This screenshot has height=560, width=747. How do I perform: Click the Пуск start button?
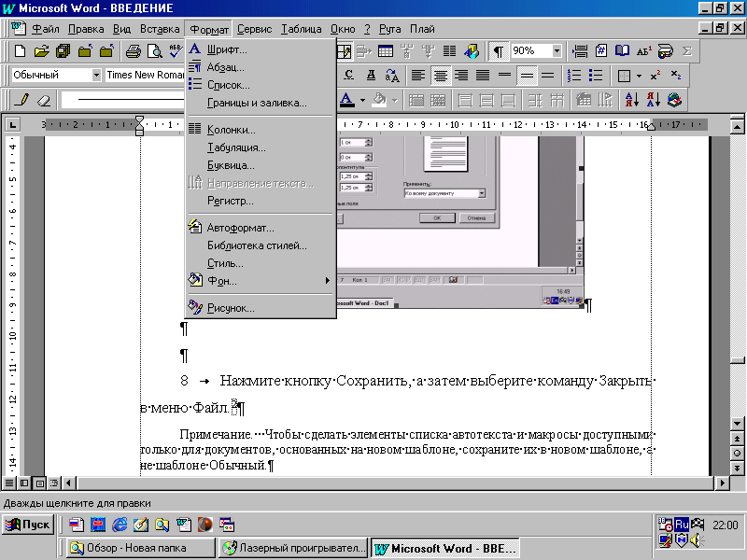28,525
